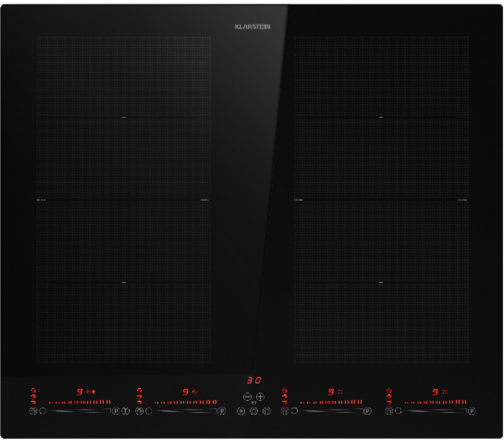Touch the power slider of the third zone
This screenshot has width=504, height=441.
coord(331,411)
